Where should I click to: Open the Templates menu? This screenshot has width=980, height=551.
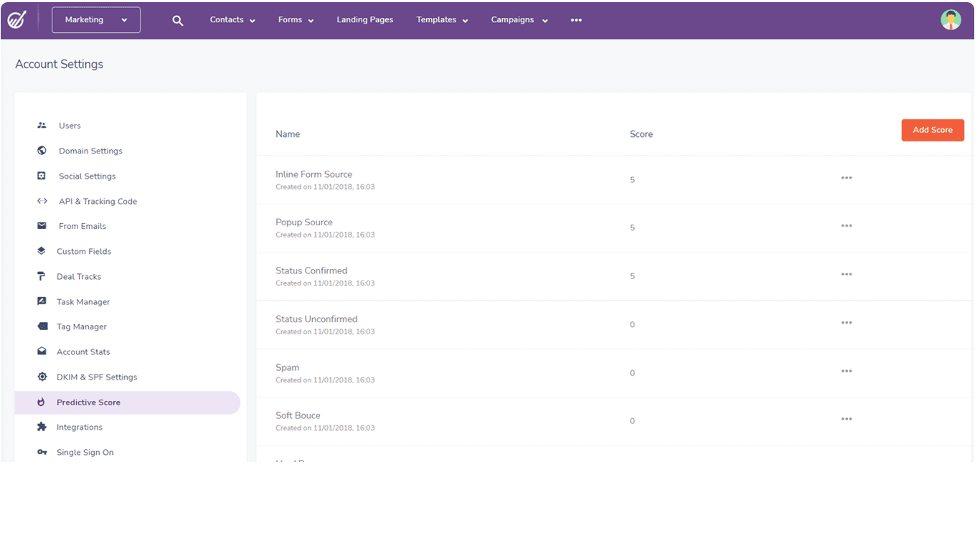coord(441,19)
